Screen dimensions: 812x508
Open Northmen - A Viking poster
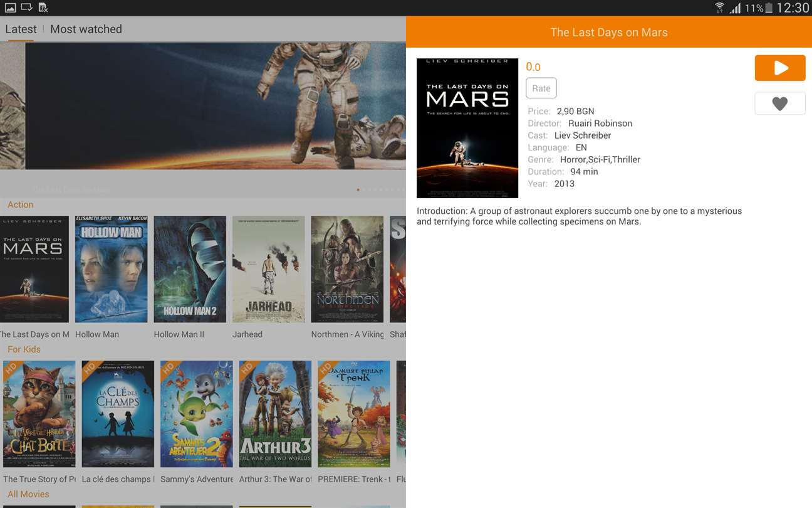click(347, 269)
